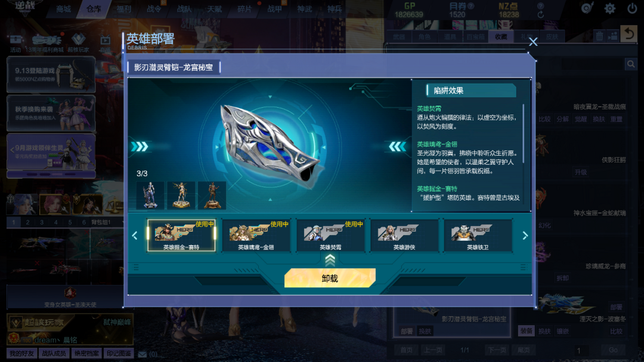Select the 英雄璃鸢-金翎 hero card

tap(256, 235)
